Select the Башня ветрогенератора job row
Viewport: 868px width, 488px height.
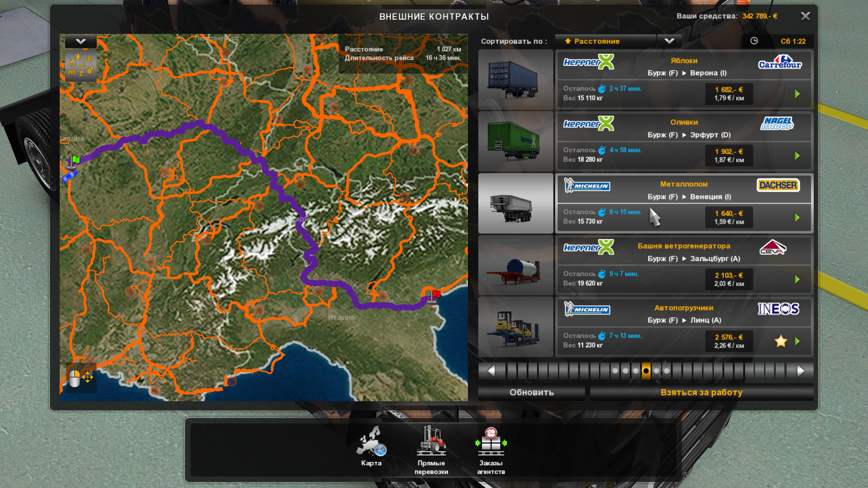click(x=684, y=265)
